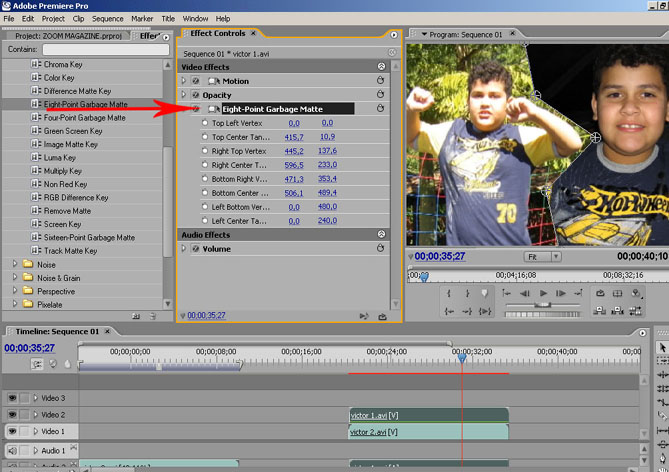Image resolution: width=669 pixels, height=472 pixels.
Task: Expand the Noise & Grain folder
Action: tap(15, 277)
